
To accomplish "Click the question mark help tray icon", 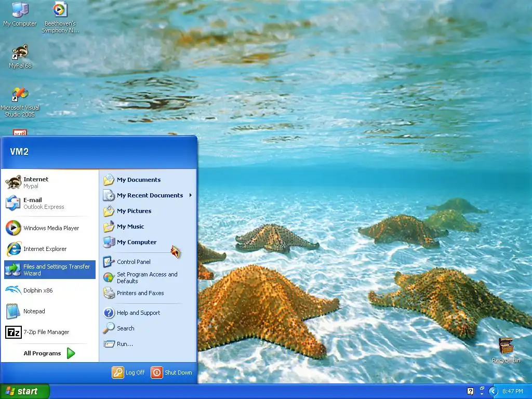I will tap(470, 391).
